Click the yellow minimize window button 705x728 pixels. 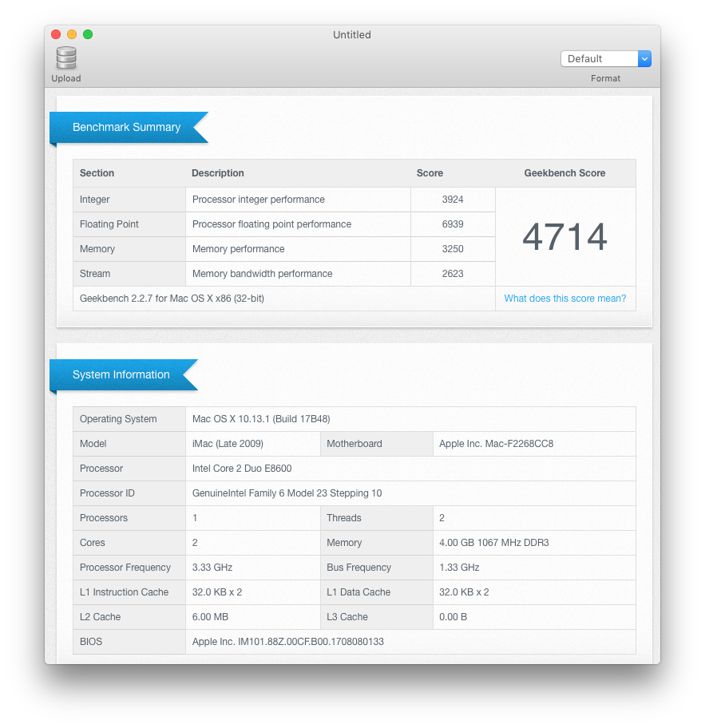(72, 34)
